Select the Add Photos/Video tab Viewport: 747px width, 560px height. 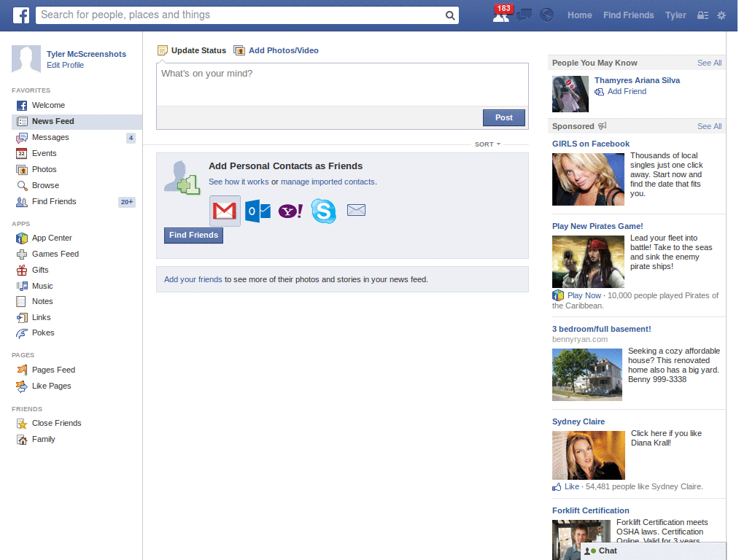tap(276, 50)
